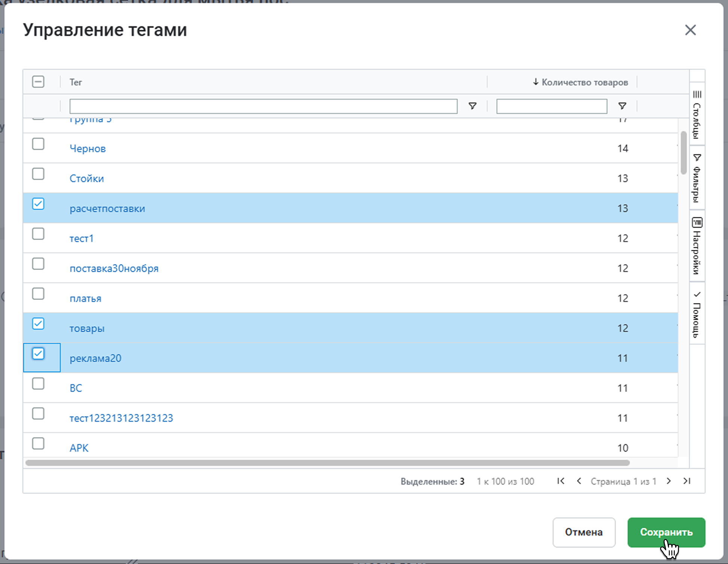Expand the Настройки side panel
This screenshot has height=564, width=728.
[697, 246]
